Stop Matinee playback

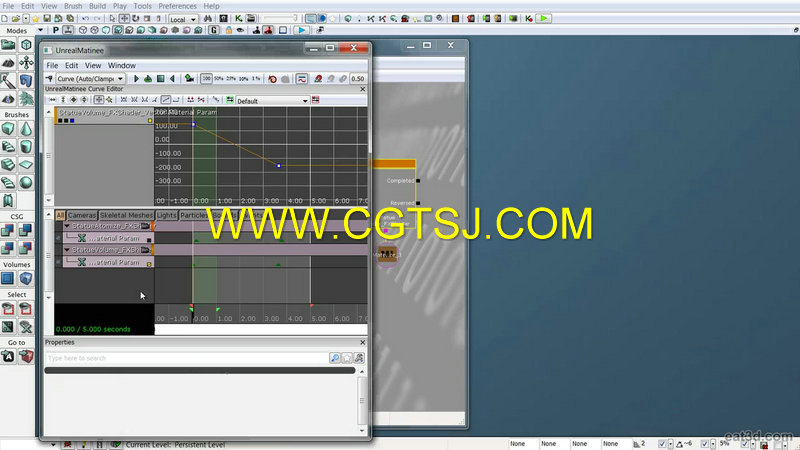tap(161, 79)
